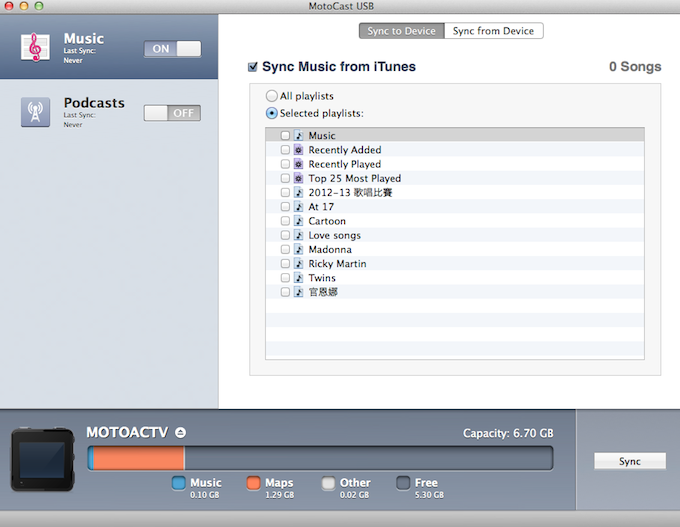Screen dimensions: 680x527
Task: Click the note icon of Music playlist
Action: point(298,135)
